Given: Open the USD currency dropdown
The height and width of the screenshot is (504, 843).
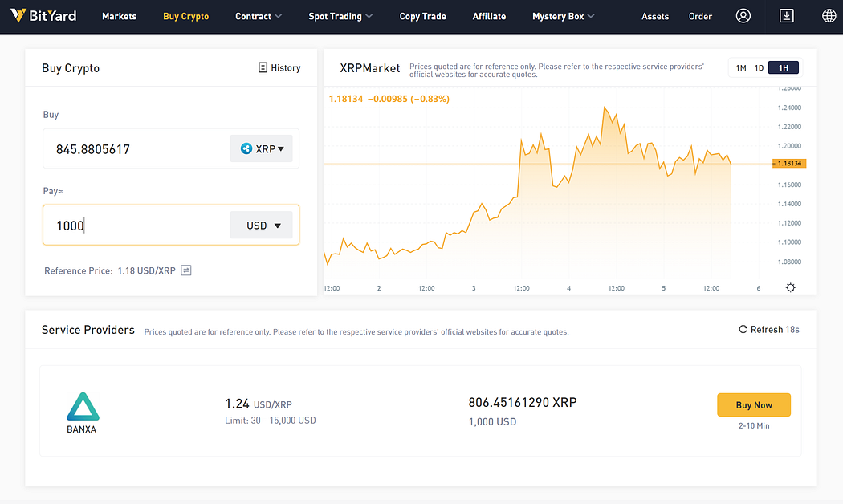Looking at the screenshot, I should [x=264, y=226].
